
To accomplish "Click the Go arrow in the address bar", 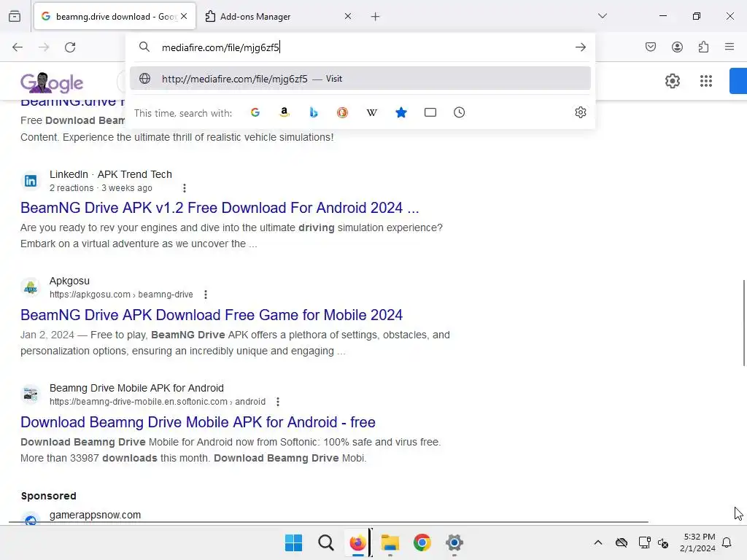I will [580, 47].
